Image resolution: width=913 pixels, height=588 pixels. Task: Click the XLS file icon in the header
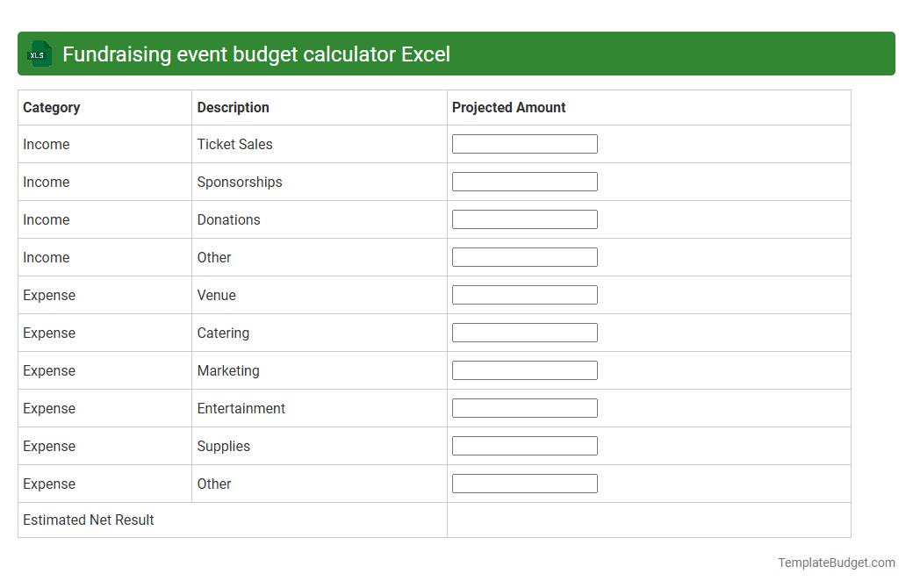pos(39,54)
